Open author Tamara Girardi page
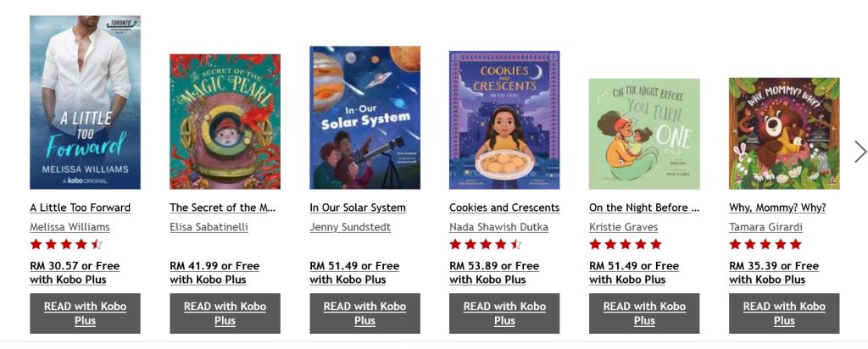The width and height of the screenshot is (868, 349). click(765, 227)
